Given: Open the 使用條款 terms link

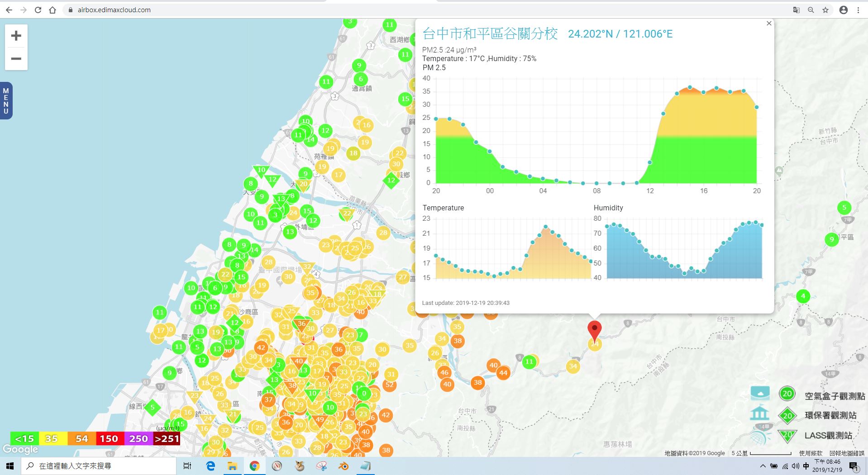Looking at the screenshot, I should (811, 453).
